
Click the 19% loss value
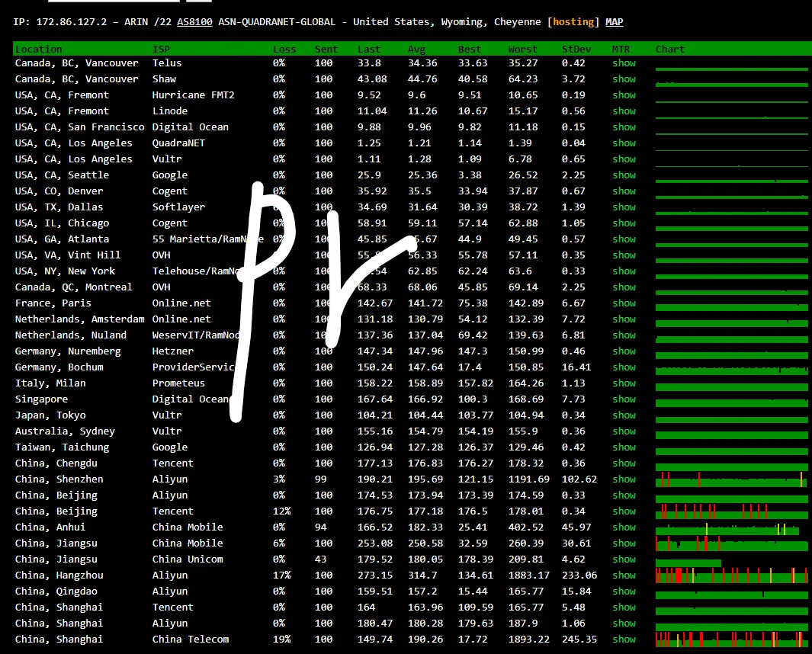pyautogui.click(x=281, y=640)
